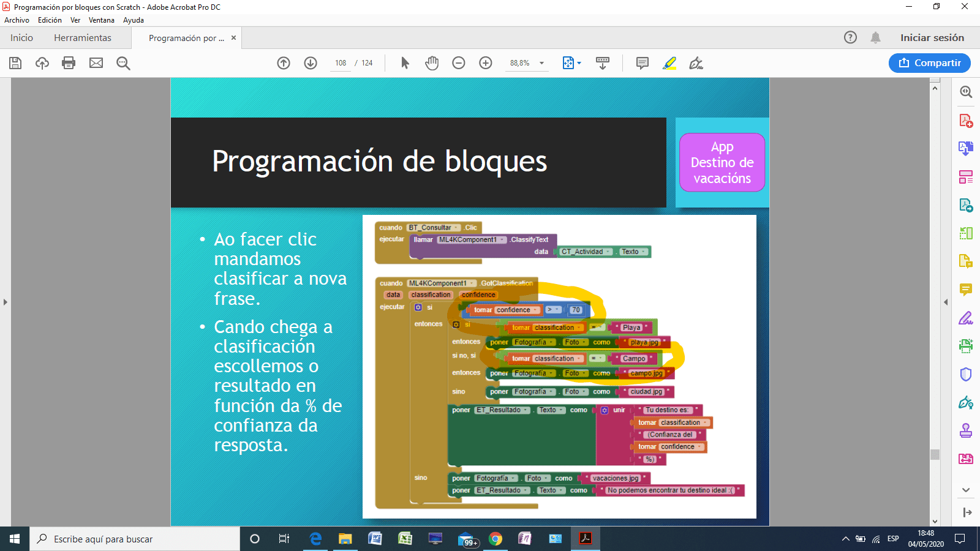Go to previous page arrow
Screen dimensions: 980x551
[284, 63]
